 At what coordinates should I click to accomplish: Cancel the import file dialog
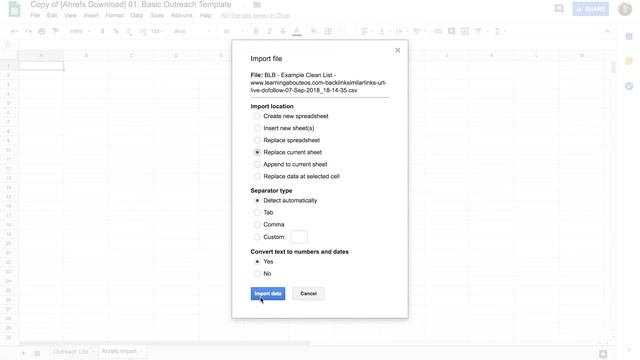pos(308,293)
